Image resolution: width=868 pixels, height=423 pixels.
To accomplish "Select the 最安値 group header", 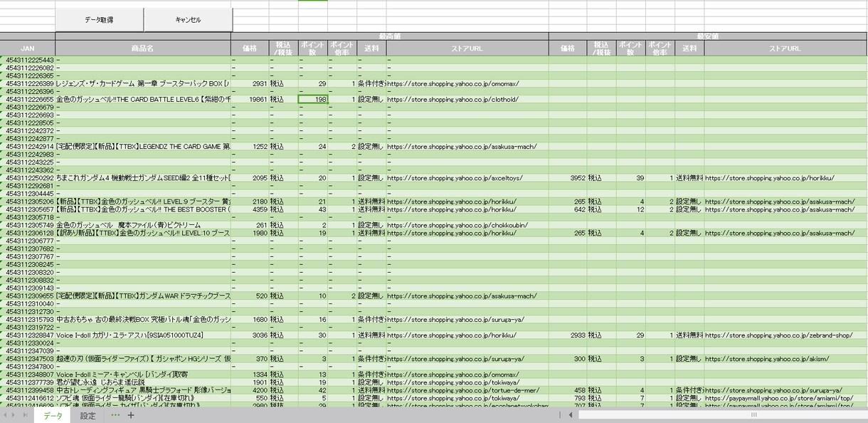I will point(708,36).
